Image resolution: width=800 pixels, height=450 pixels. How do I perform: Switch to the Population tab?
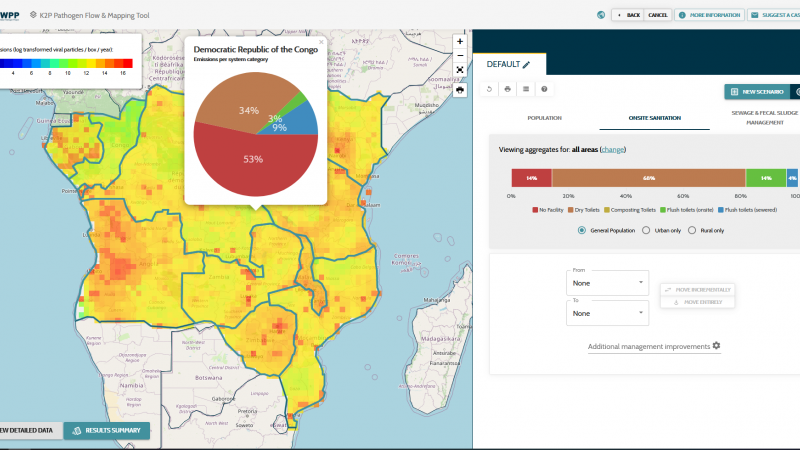[544, 118]
